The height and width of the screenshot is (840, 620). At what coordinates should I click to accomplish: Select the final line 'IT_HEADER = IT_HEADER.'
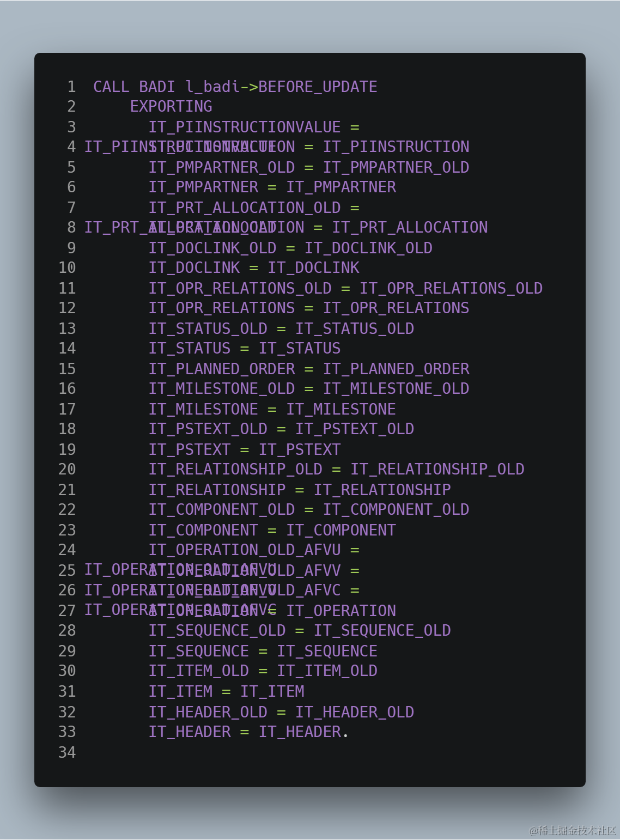[248, 732]
